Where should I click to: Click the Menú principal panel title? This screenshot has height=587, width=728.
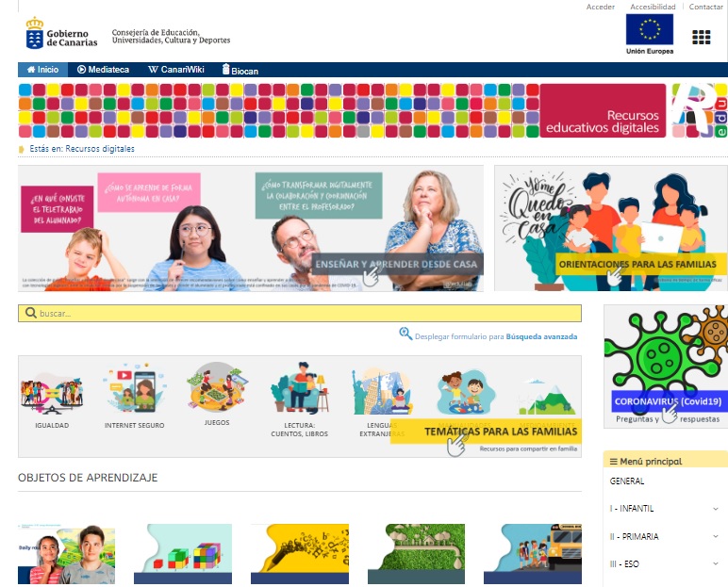coord(651,462)
